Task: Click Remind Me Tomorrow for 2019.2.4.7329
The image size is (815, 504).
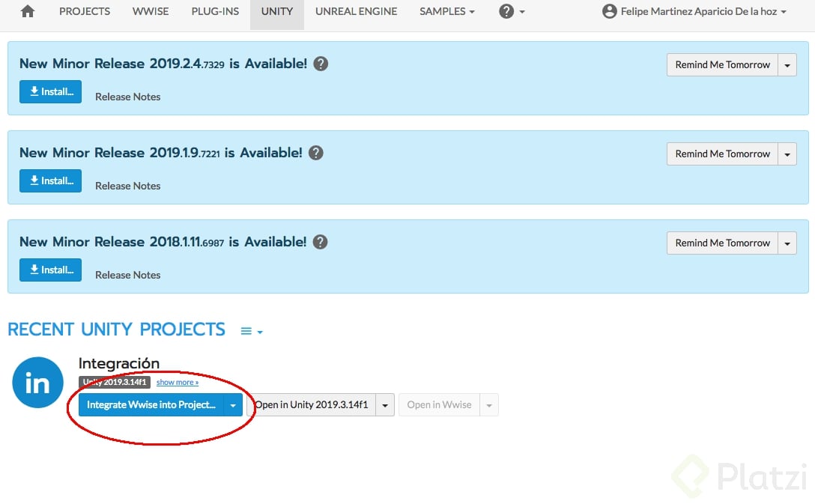Action: [x=722, y=65]
